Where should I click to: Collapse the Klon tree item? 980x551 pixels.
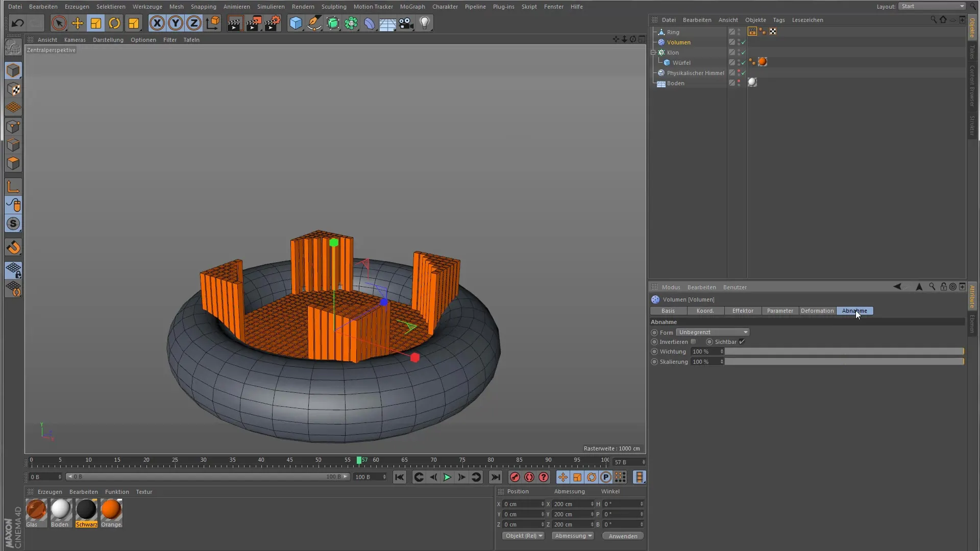(653, 53)
